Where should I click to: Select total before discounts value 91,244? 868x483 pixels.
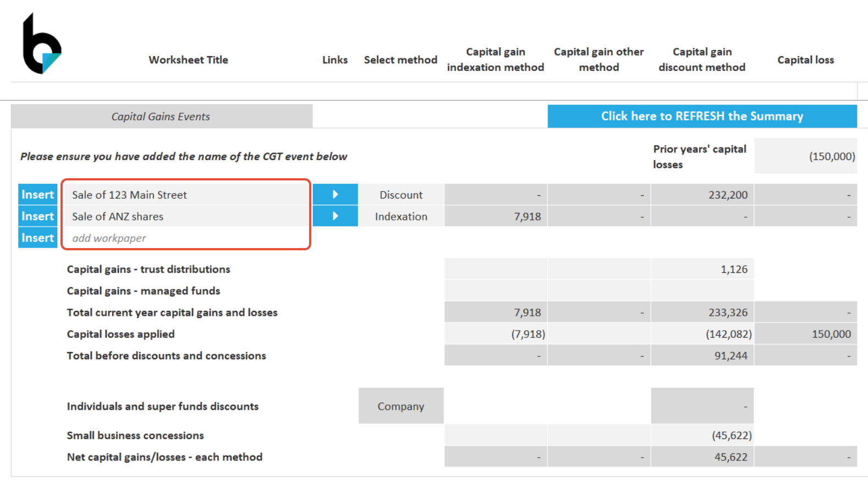[702, 355]
